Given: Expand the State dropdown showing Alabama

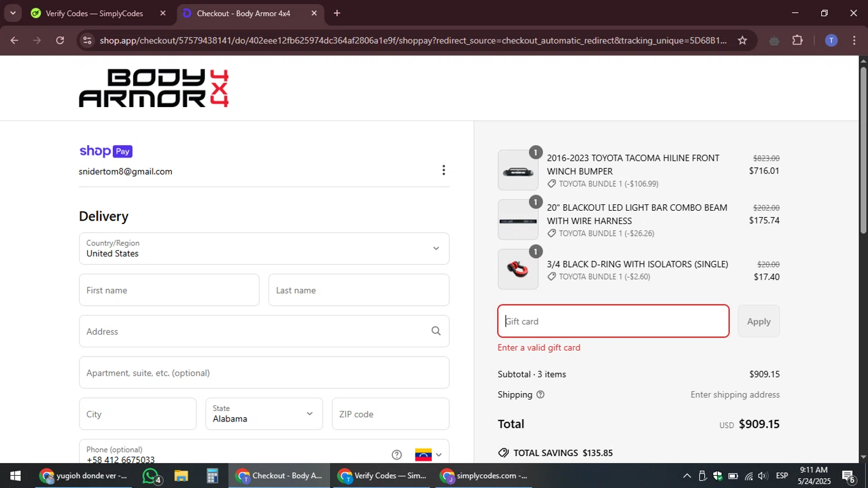Looking at the screenshot, I should click(264, 414).
